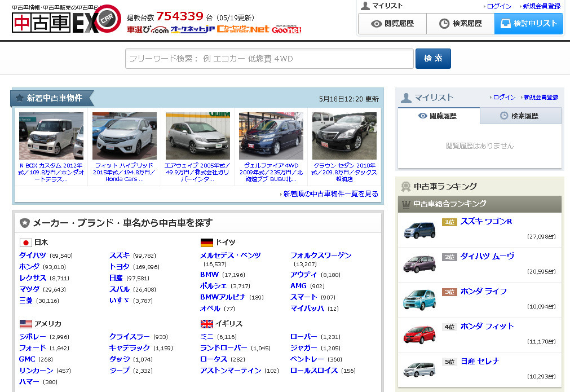The width and height of the screenshot is (570, 392).
Task: Open the ヴェルファイア 4WD car thumbnail
Action: [x=271, y=135]
